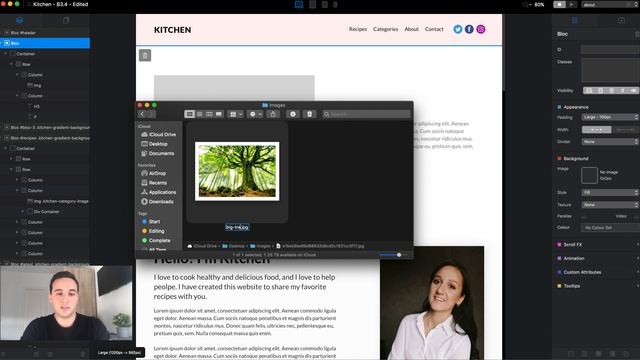The image size is (640, 360).
Task: Click the Facebook icon in Kitchen header
Action: [x=469, y=29]
